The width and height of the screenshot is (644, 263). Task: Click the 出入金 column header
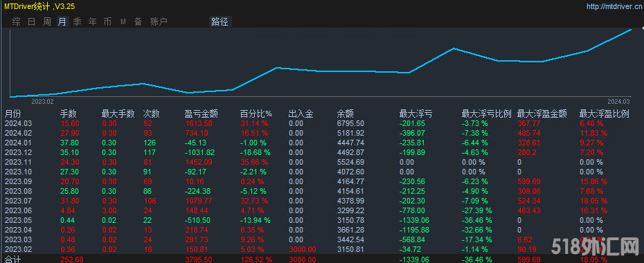pyautogui.click(x=301, y=114)
